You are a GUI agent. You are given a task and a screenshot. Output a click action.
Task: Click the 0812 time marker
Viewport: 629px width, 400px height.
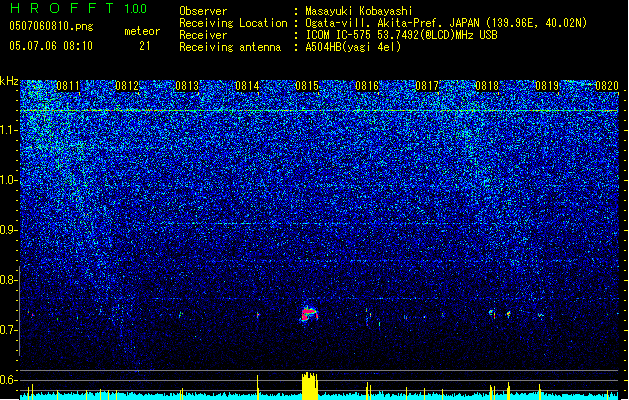(x=127, y=86)
